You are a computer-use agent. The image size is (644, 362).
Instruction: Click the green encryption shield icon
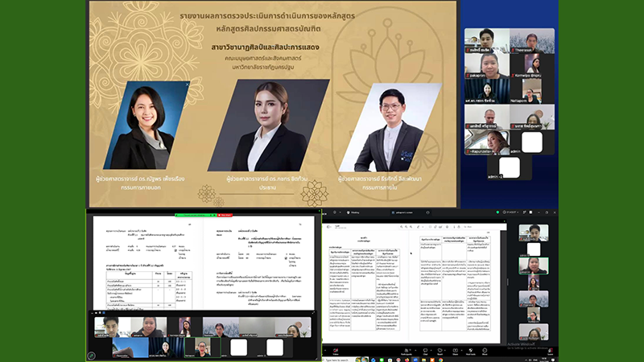tap(497, 212)
